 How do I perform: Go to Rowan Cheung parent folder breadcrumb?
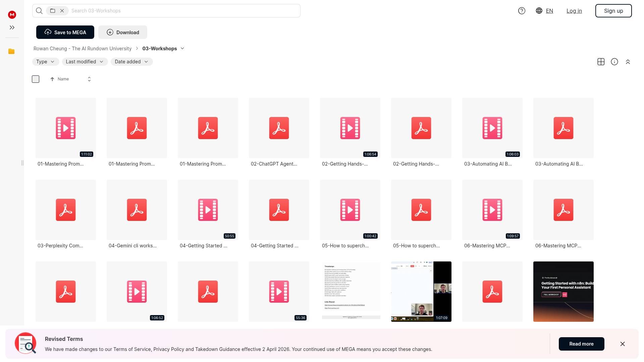click(x=83, y=49)
